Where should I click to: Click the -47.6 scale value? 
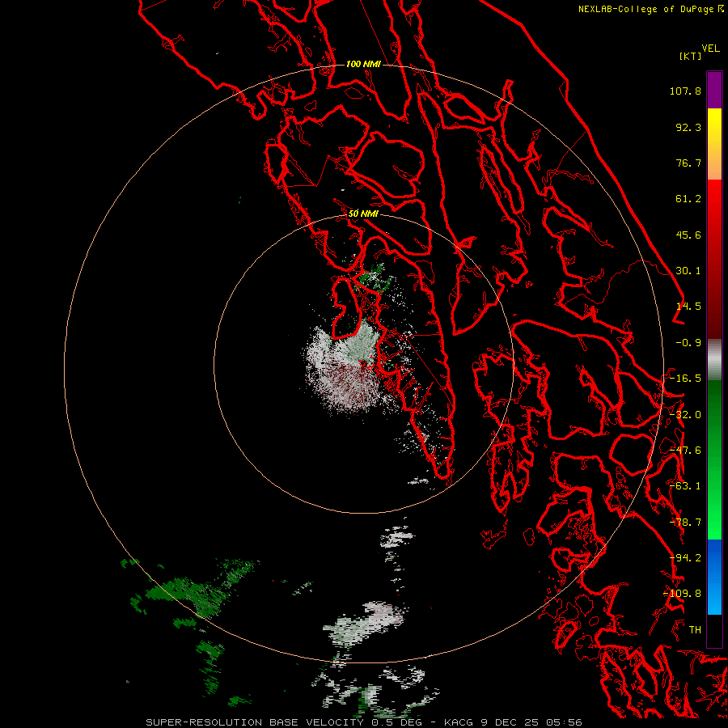[x=685, y=451]
